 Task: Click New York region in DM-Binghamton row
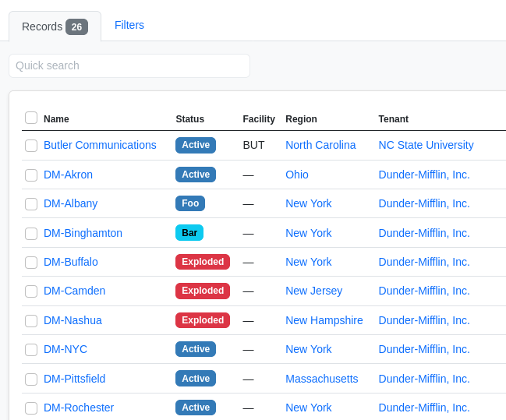tap(309, 233)
